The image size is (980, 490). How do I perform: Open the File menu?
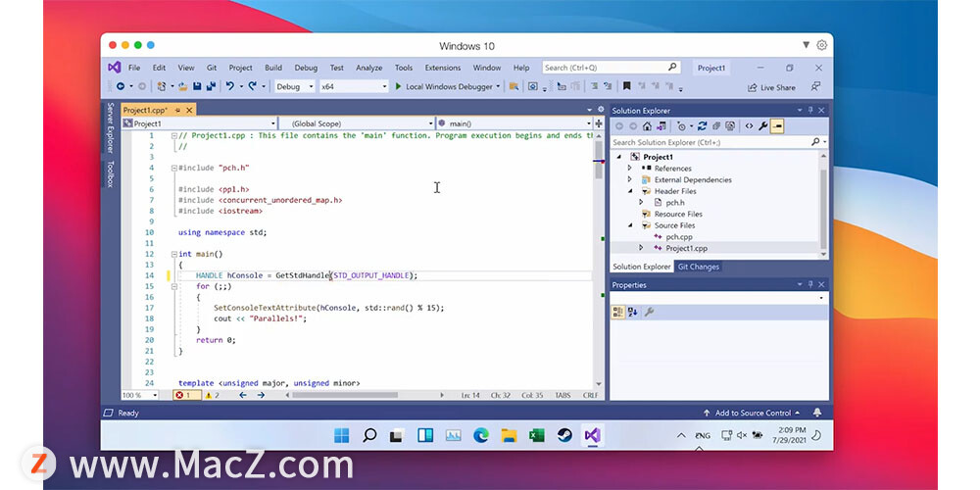134,68
